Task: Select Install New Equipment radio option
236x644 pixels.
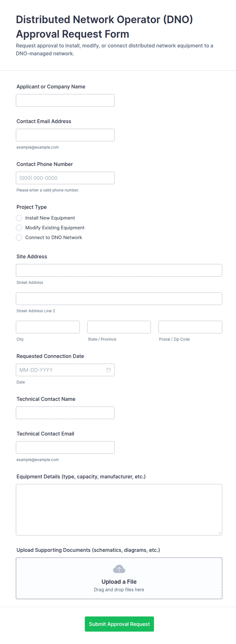Action: pyautogui.click(x=19, y=218)
